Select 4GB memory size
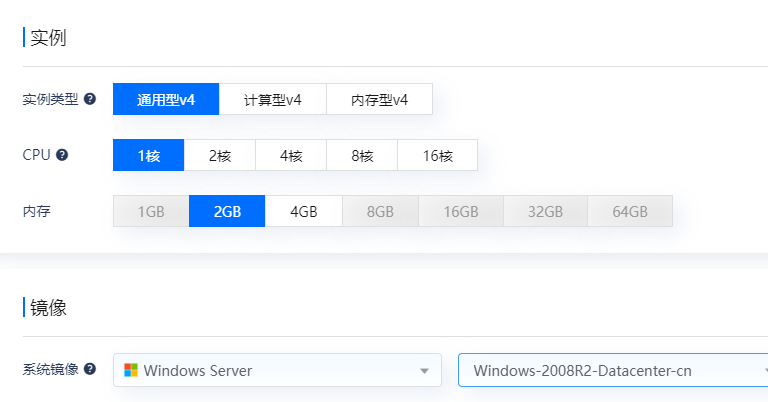The height and width of the screenshot is (402, 768). [x=303, y=211]
